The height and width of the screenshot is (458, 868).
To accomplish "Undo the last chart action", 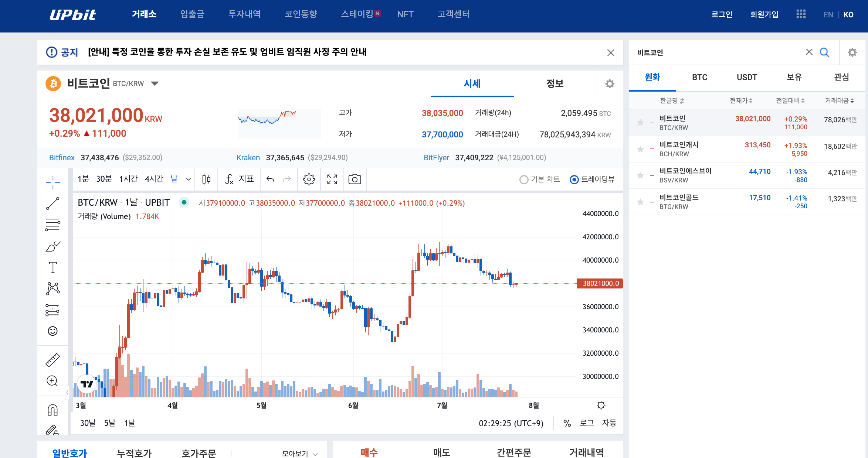I will click(270, 180).
